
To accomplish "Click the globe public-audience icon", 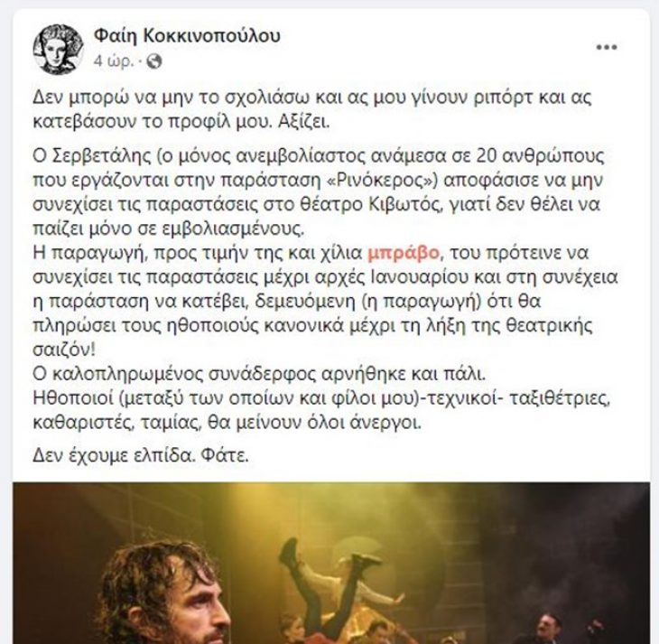I will (154, 61).
